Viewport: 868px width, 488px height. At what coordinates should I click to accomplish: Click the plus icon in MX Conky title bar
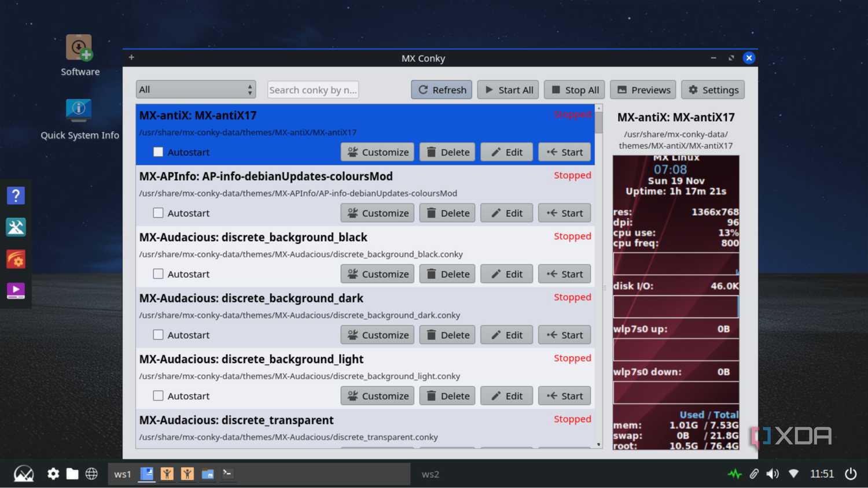click(x=131, y=57)
